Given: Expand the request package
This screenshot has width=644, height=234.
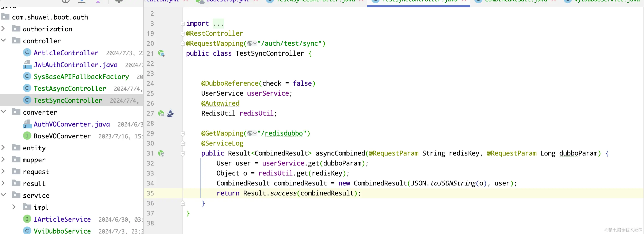Looking at the screenshot, I should (3, 171).
